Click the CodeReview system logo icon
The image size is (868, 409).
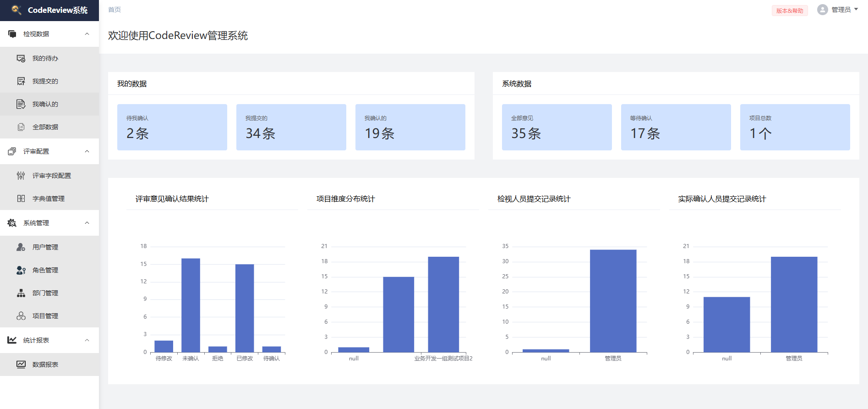[16, 10]
